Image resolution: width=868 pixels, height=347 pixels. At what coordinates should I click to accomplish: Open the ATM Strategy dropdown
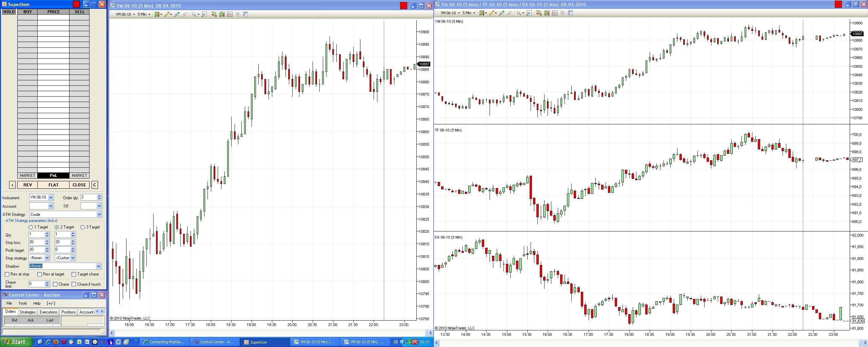click(99, 215)
